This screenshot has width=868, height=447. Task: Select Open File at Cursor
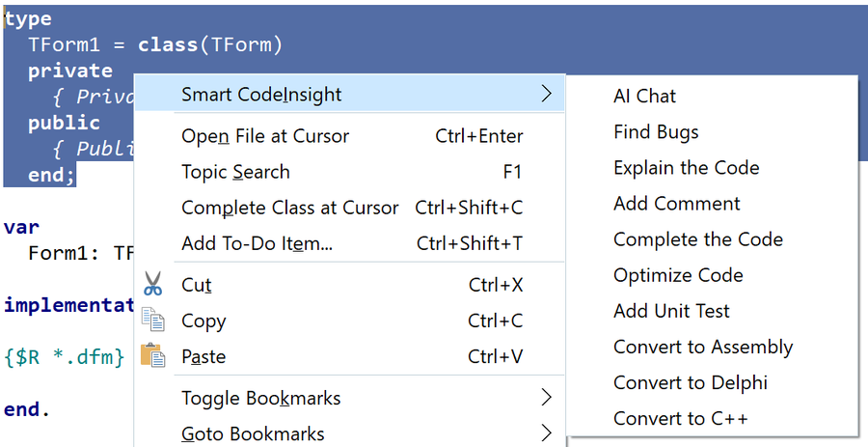265,136
